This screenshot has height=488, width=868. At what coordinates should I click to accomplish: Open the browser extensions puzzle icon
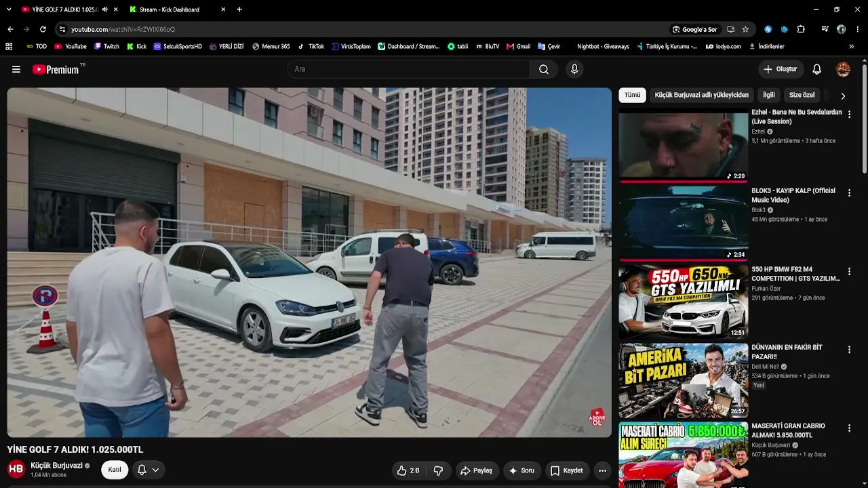801,29
